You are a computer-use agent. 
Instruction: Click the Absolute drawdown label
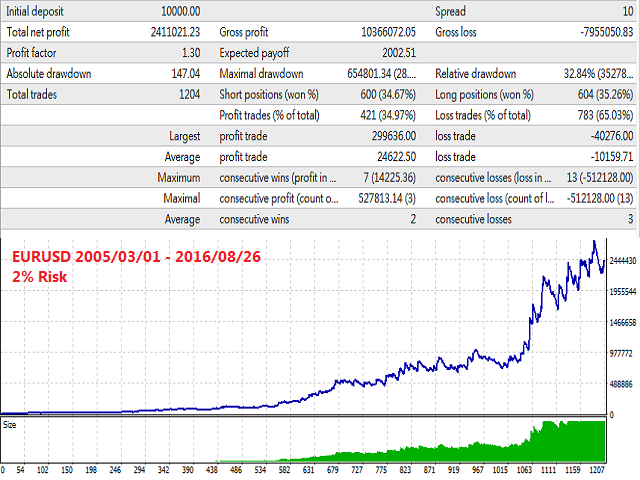point(49,73)
